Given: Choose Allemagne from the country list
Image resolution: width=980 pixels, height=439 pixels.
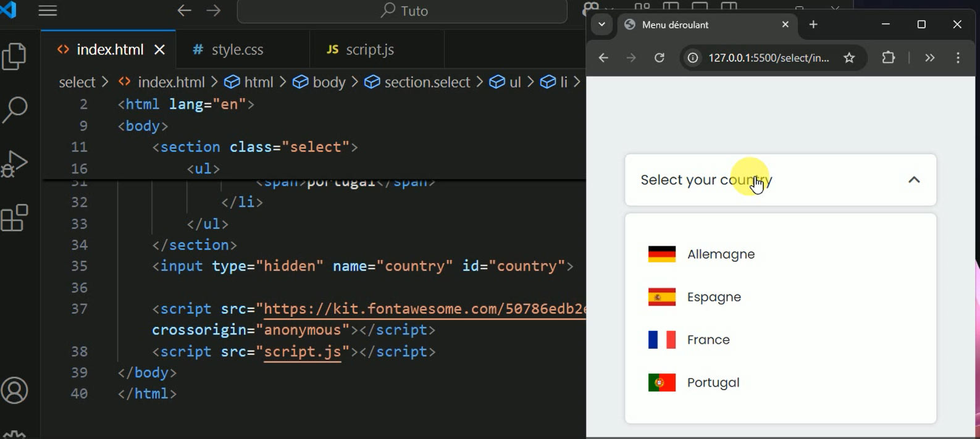Looking at the screenshot, I should [781, 254].
